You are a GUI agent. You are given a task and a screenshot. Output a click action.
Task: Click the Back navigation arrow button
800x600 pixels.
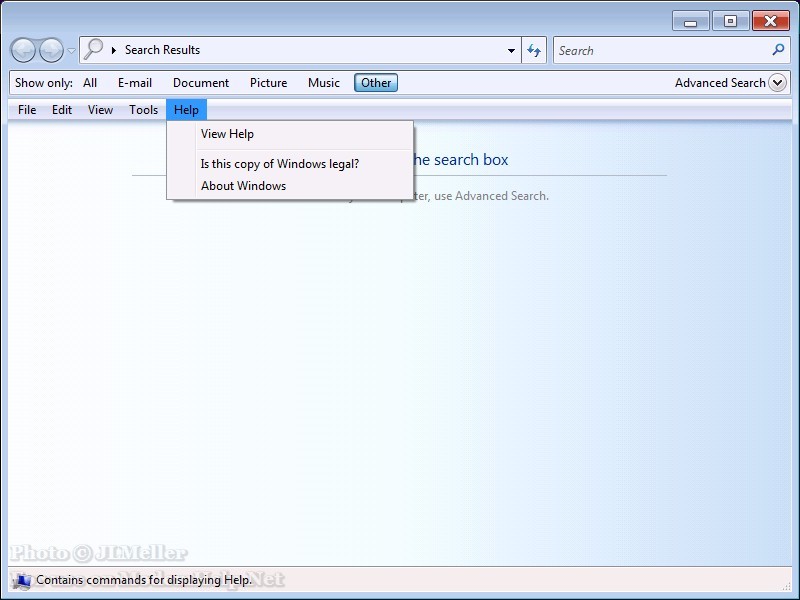23,50
